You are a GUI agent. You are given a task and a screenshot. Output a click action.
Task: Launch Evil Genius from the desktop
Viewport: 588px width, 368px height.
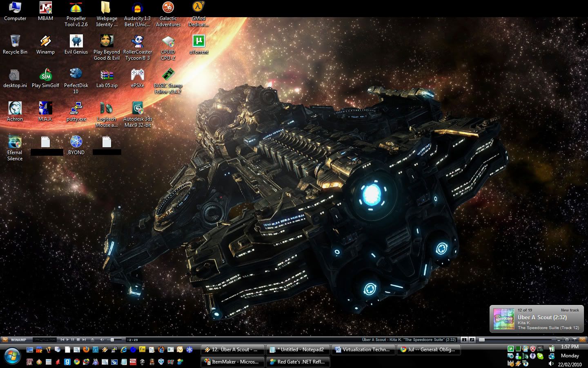click(x=76, y=45)
